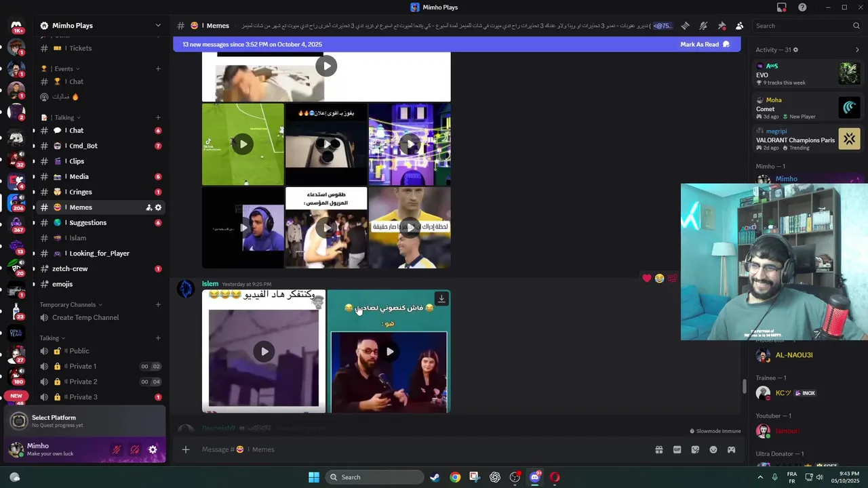Screen dimensions: 868x488
Task: Add channel to Events category
Action: [x=158, y=68]
